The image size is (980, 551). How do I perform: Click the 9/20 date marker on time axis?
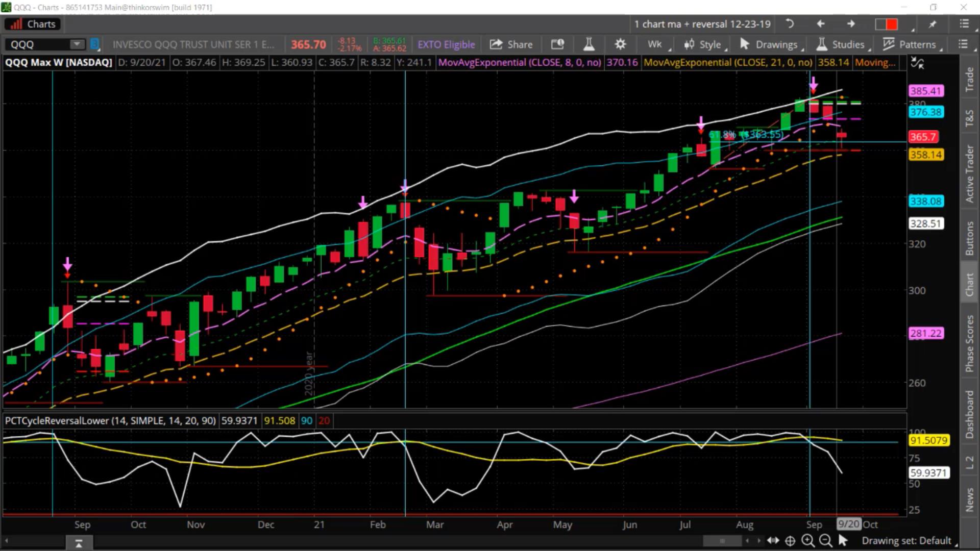tap(849, 524)
